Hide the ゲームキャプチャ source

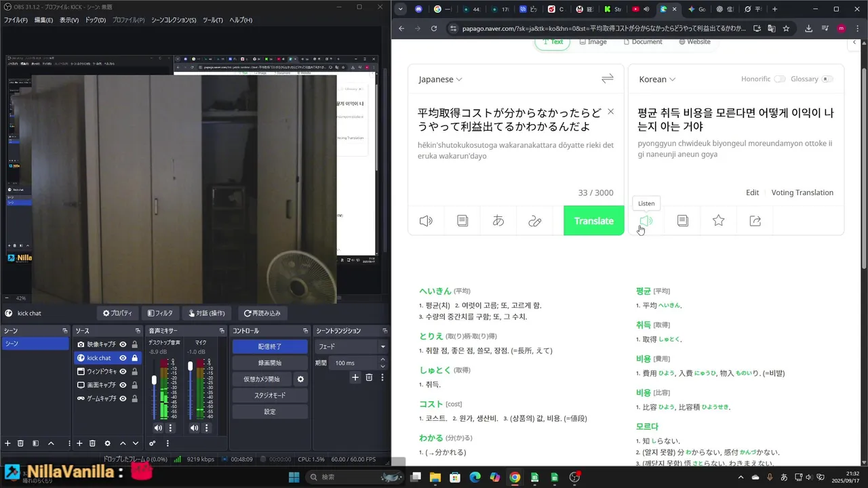123,399
